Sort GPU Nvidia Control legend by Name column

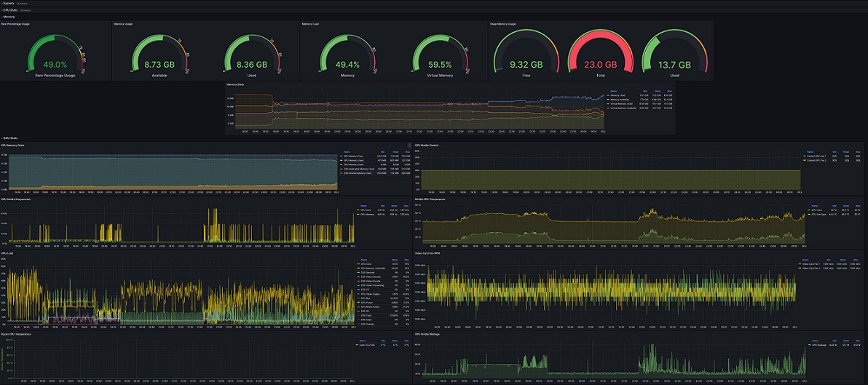pos(810,152)
